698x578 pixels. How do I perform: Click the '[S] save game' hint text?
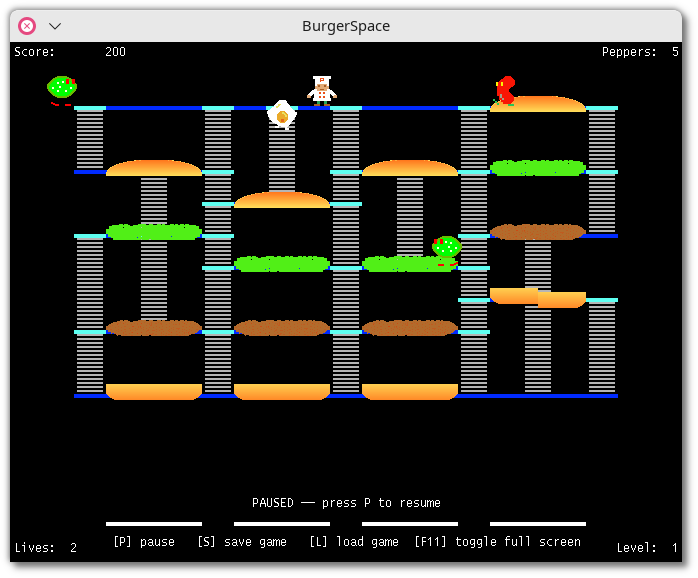(242, 541)
